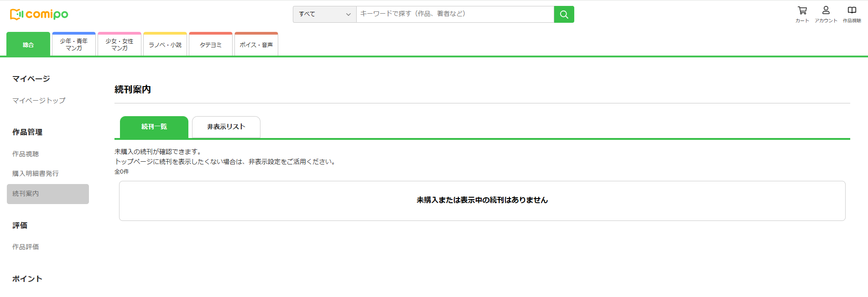Open 購入明細書発行 in sidebar
Image resolution: width=868 pixels, height=297 pixels.
36,174
